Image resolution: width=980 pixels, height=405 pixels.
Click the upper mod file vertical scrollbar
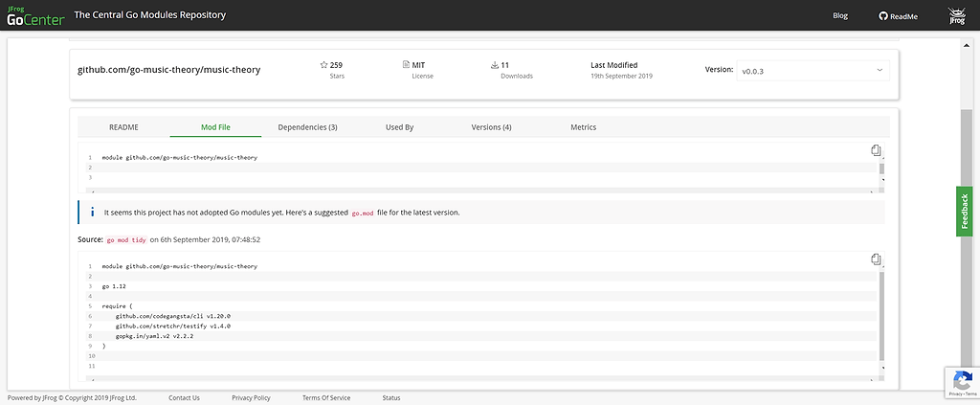point(881,169)
